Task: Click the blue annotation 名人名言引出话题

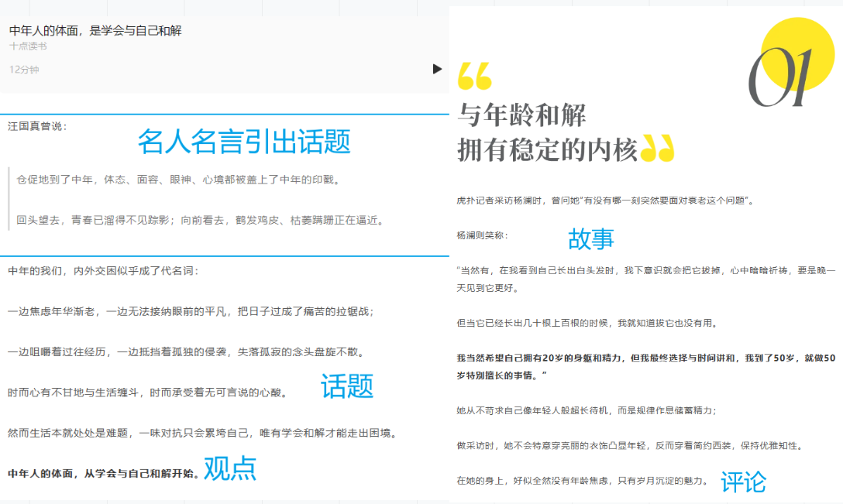Action: tap(244, 141)
